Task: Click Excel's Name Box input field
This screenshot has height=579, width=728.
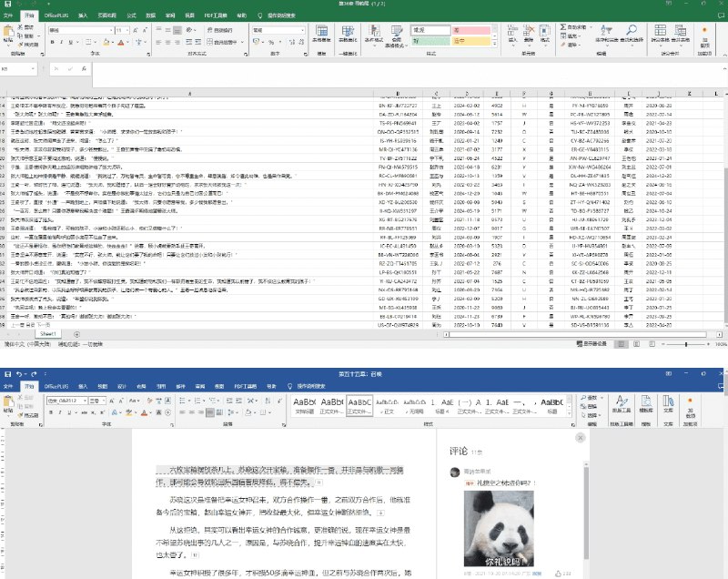Action: pyautogui.click(x=18, y=67)
